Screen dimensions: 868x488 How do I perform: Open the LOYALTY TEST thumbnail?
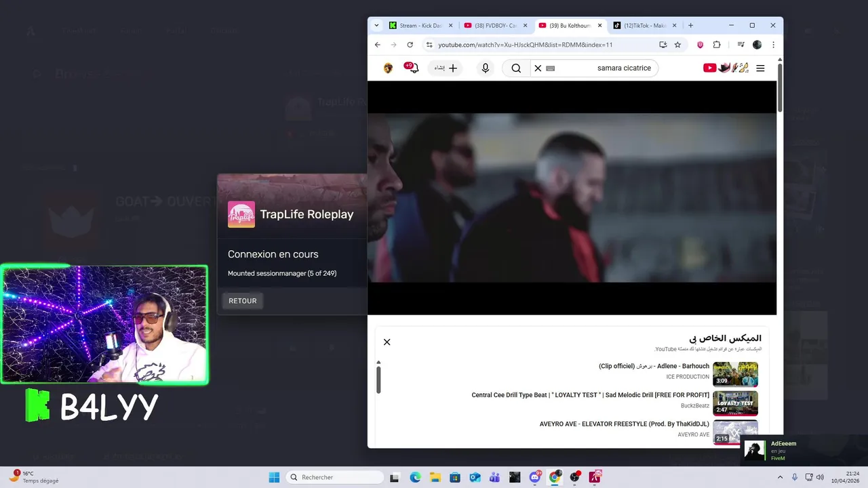(735, 403)
